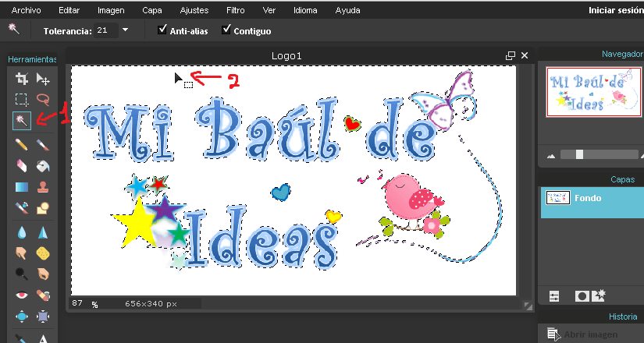This screenshot has width=644, height=343.
Task: Select the Red Eye Reduction tool
Action: click(22, 295)
